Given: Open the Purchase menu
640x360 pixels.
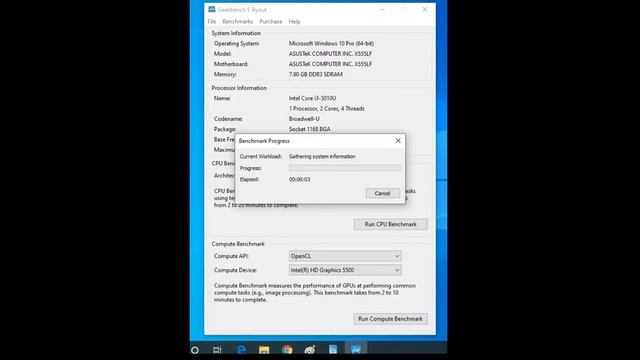Looking at the screenshot, I should coord(271,22).
